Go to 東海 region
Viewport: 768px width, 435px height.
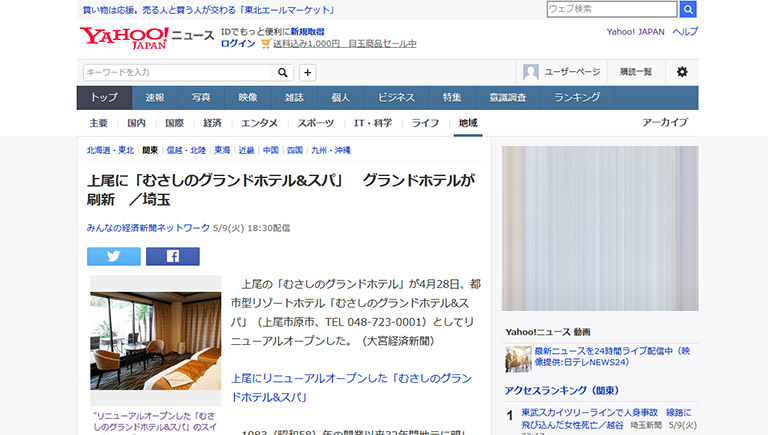222,150
